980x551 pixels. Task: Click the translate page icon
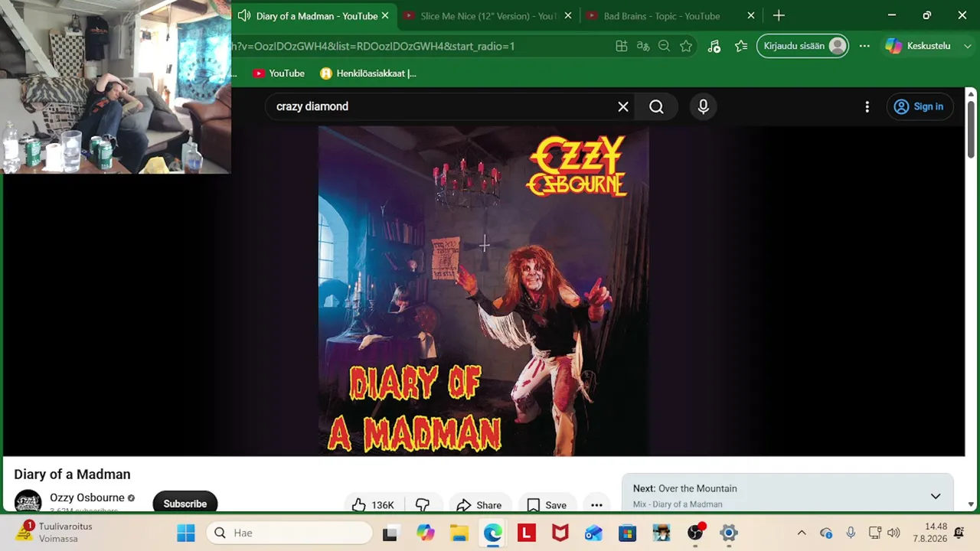[x=643, y=46]
